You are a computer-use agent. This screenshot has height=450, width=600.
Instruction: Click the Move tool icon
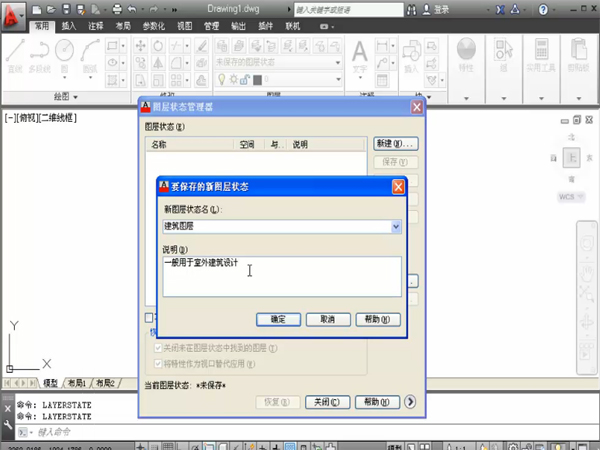pos(140,46)
